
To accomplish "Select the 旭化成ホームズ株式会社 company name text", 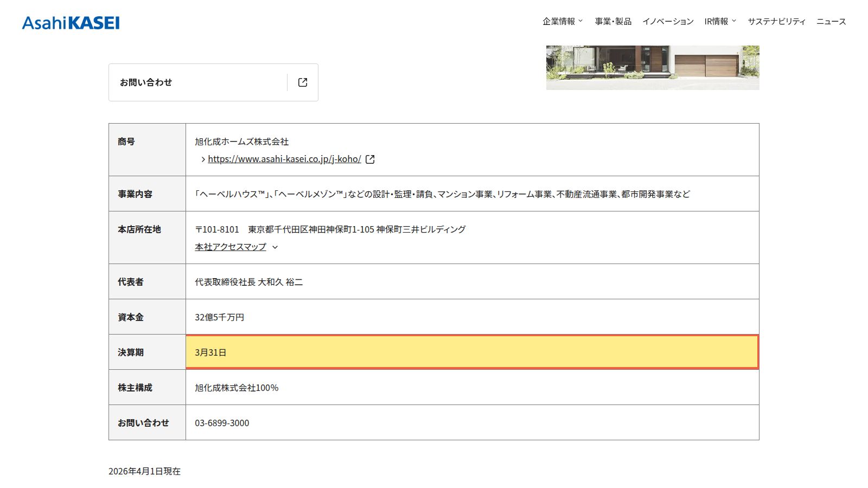I will [242, 142].
